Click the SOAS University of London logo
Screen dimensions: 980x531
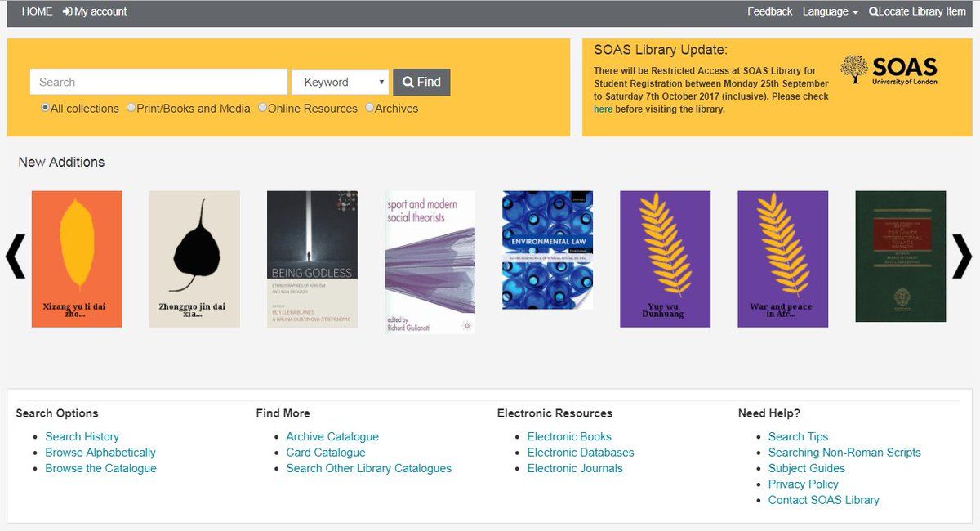pos(889,70)
